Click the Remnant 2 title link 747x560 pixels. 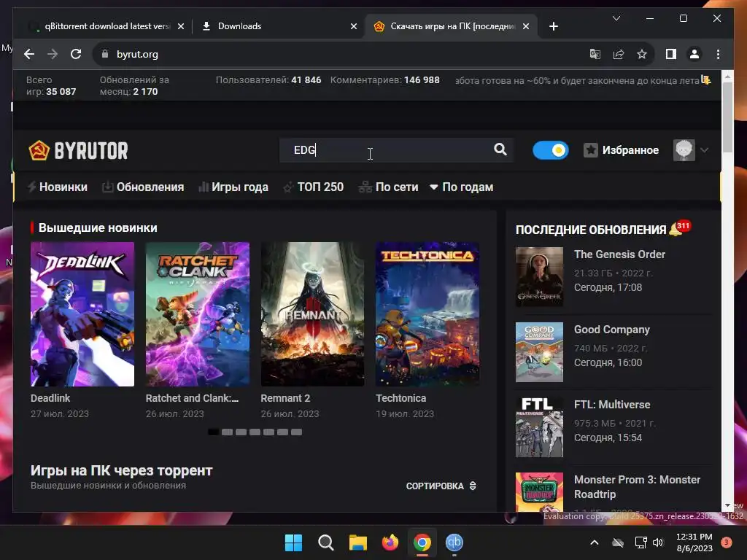(285, 398)
